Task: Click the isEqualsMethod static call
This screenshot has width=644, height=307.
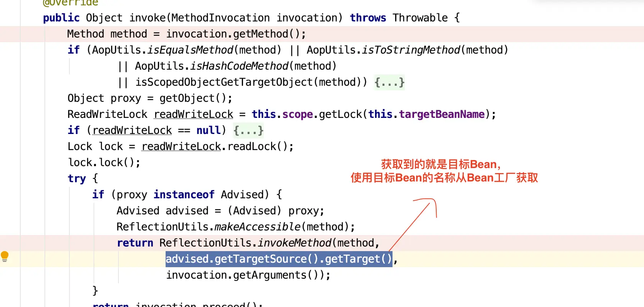Action: [x=191, y=50]
